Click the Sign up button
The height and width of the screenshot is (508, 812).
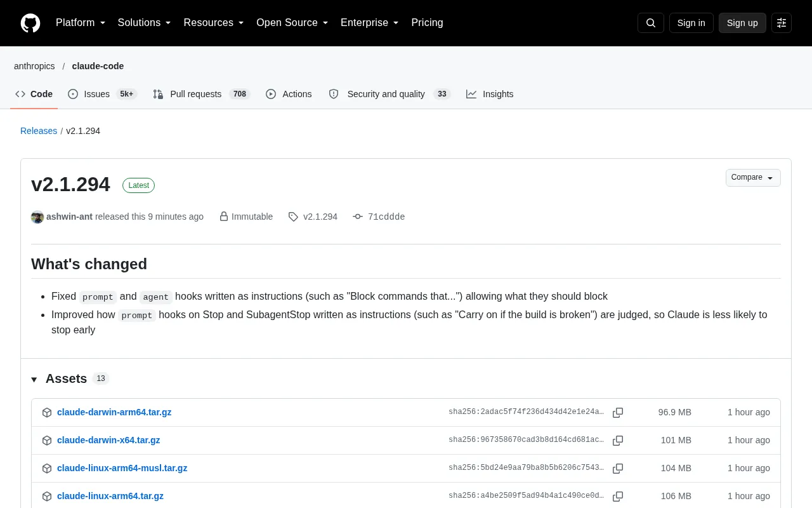pyautogui.click(x=742, y=23)
